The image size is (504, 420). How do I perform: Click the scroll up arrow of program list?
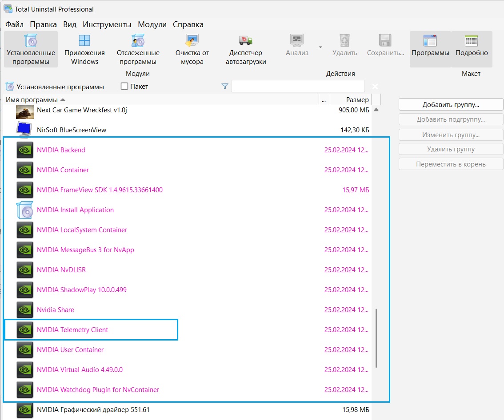coord(376,110)
